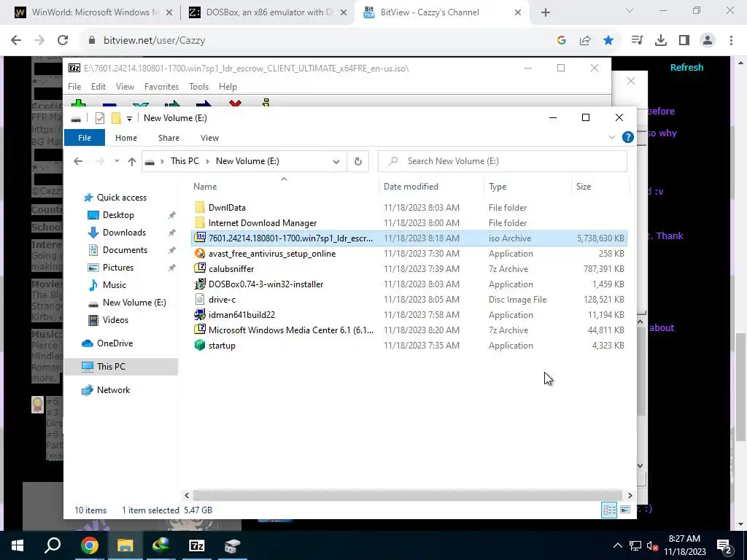
Task: Click the muted volume tray icon
Action: [x=652, y=546]
